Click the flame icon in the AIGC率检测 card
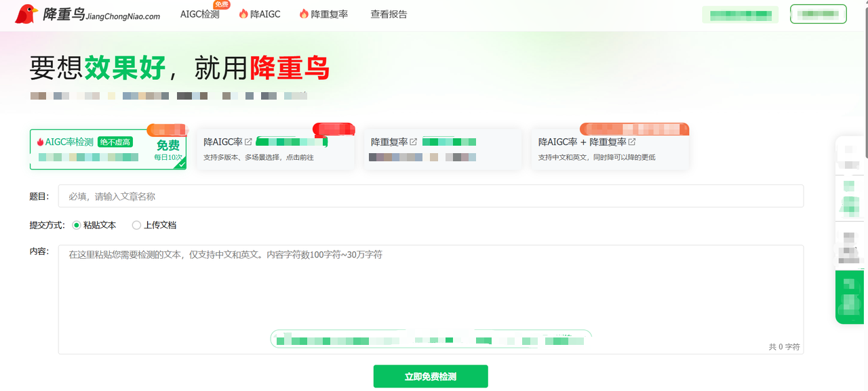Screen dimensions: 868x391 click(40, 142)
